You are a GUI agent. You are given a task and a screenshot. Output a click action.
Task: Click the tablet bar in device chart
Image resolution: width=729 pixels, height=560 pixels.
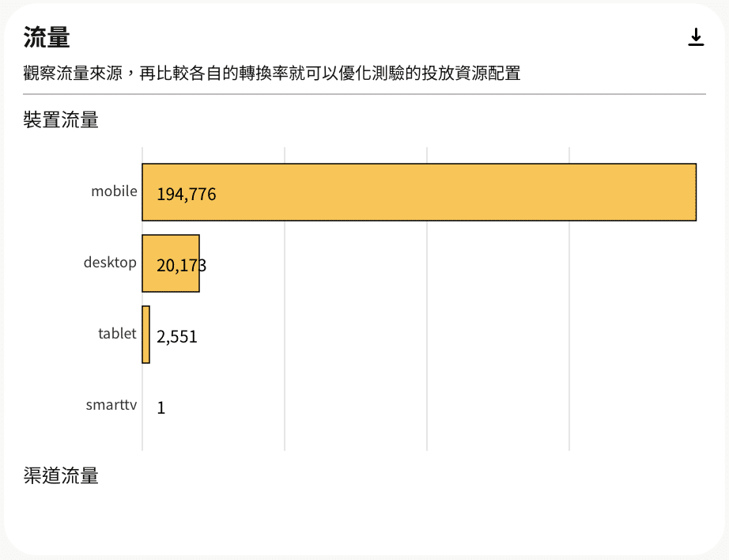click(x=146, y=335)
